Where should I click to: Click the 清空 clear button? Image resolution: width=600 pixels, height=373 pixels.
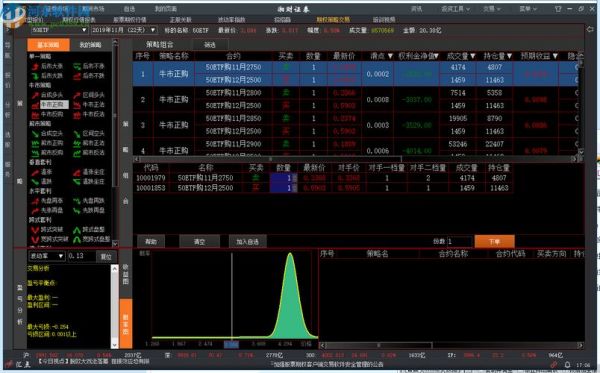pos(199,241)
